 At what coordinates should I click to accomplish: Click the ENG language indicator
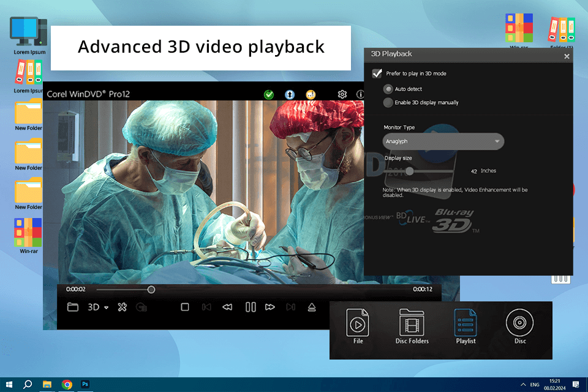pyautogui.click(x=535, y=385)
